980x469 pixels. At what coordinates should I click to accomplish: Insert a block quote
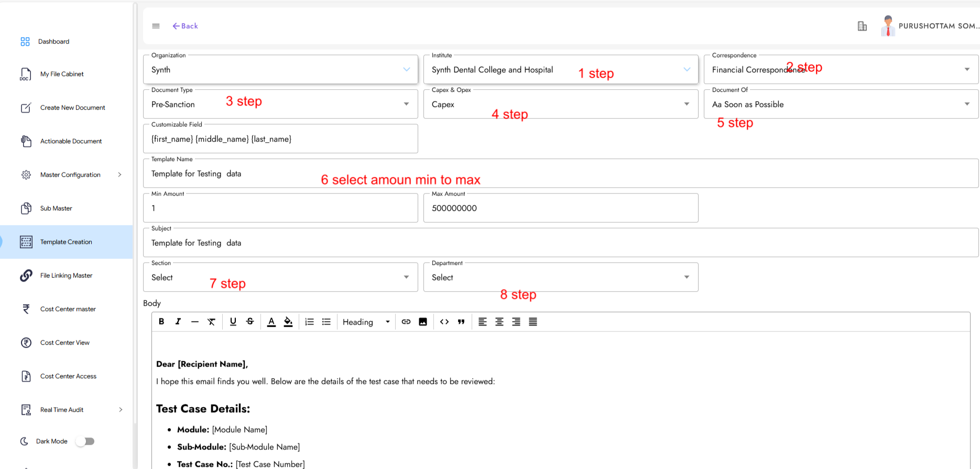[461, 322]
